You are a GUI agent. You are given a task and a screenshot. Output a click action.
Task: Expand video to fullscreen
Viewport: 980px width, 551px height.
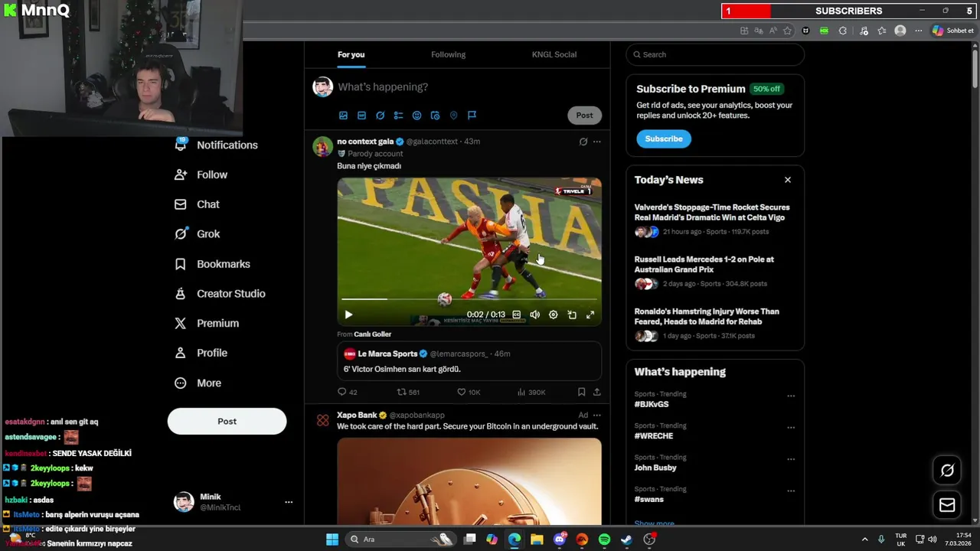tap(590, 315)
